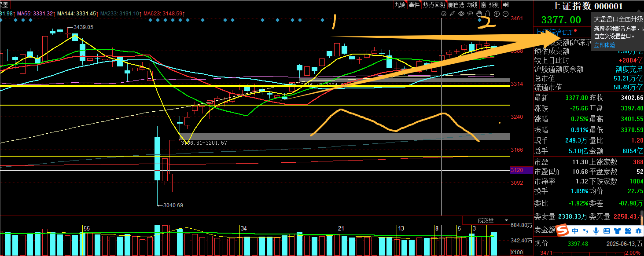
Task: Select the drawing pen tool icon
Action: point(452,14)
